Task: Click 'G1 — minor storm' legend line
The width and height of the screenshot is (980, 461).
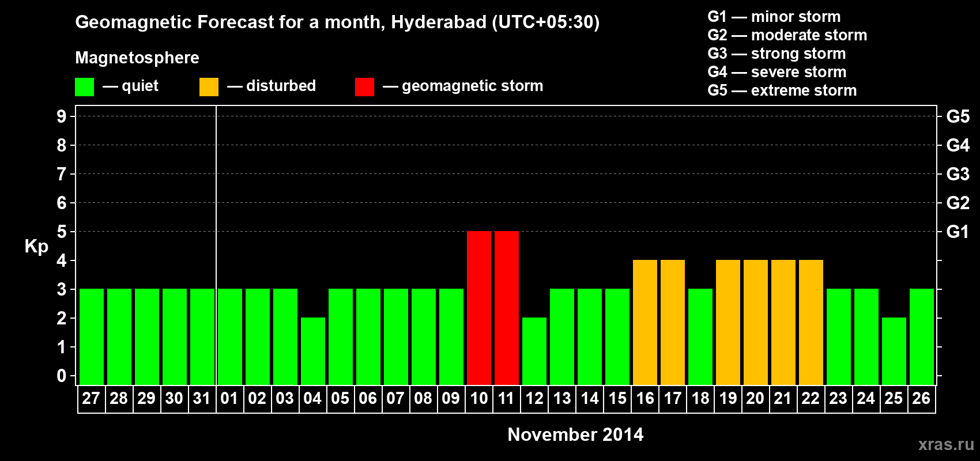Action: click(774, 17)
